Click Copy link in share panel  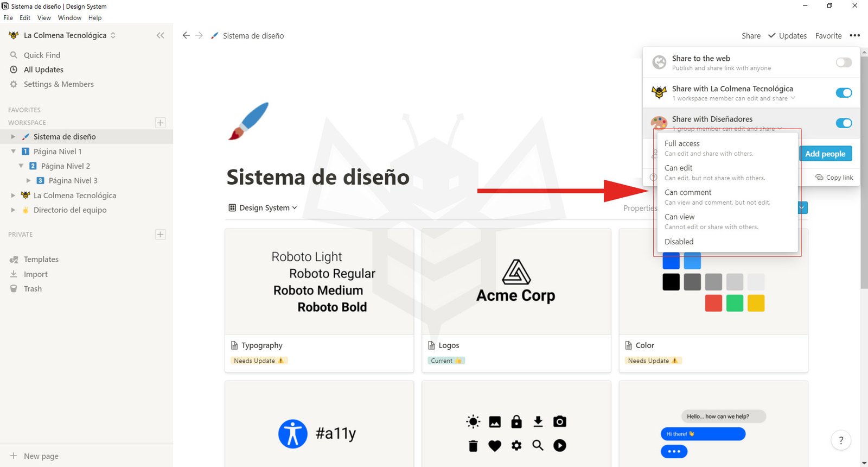(x=834, y=178)
